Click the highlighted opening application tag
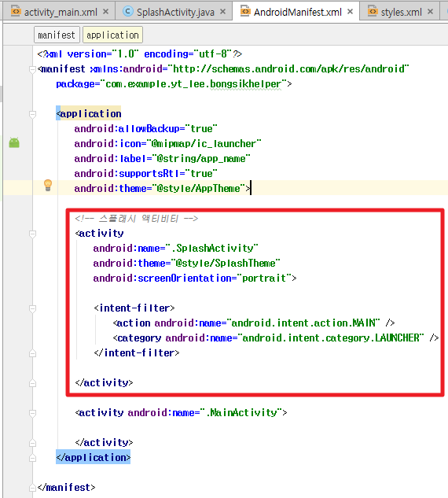The height and width of the screenshot is (498, 448). [x=89, y=113]
